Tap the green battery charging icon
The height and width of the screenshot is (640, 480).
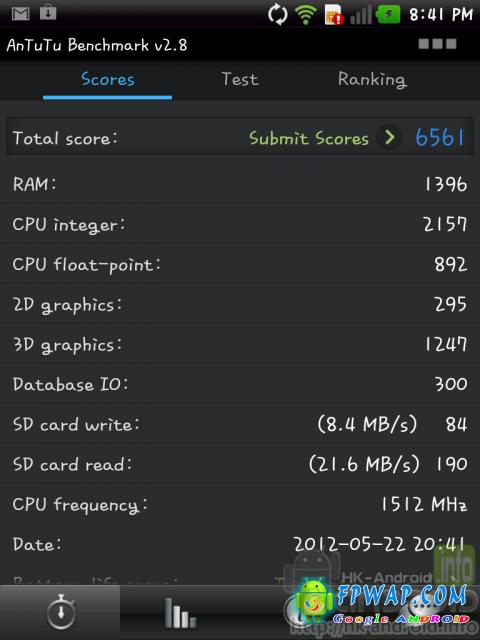(x=388, y=15)
